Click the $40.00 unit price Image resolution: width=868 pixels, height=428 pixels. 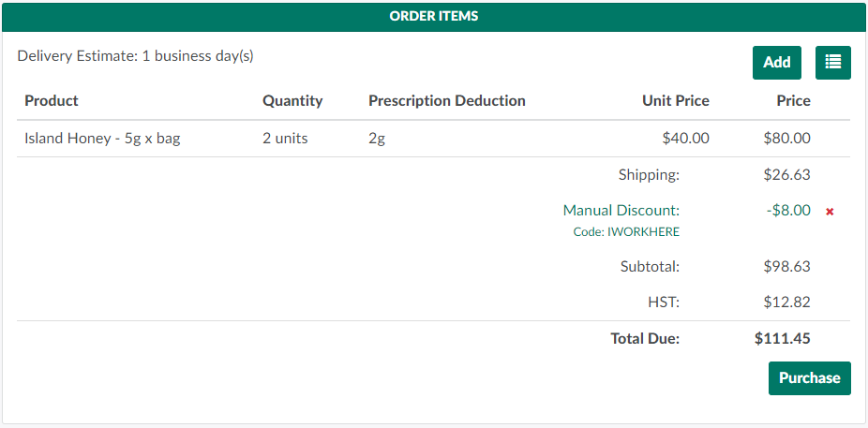[685, 139]
